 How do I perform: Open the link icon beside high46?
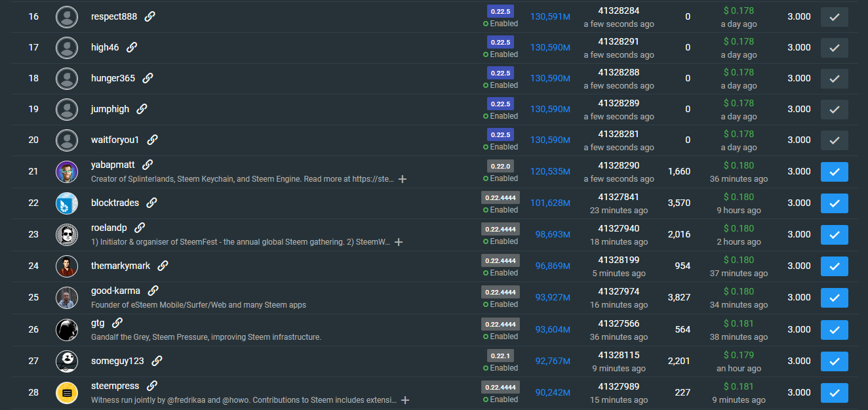pos(132,47)
